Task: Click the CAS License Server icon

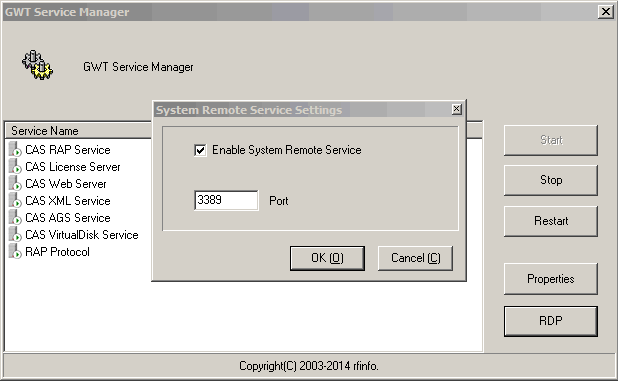Action: coord(15,166)
